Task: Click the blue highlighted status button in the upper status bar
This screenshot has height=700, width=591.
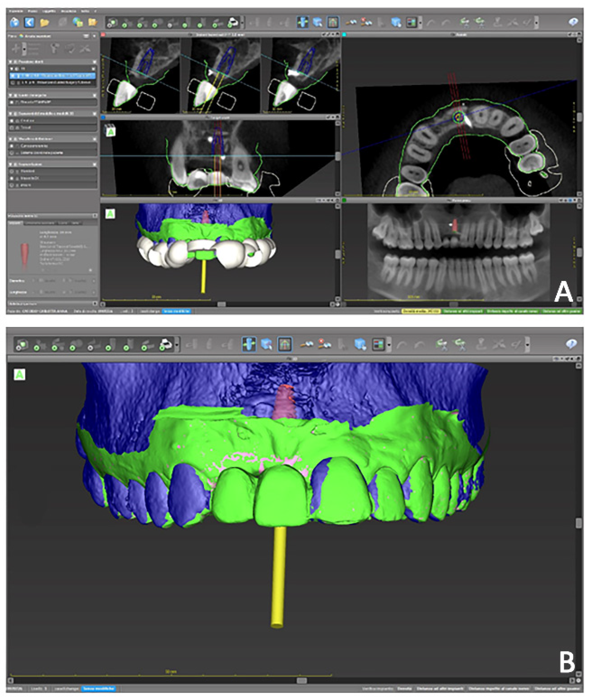Action: coord(176,311)
